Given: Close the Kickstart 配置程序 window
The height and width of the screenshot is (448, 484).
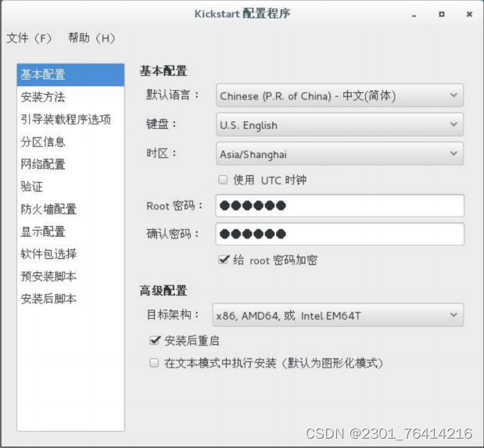Looking at the screenshot, I should (x=469, y=14).
